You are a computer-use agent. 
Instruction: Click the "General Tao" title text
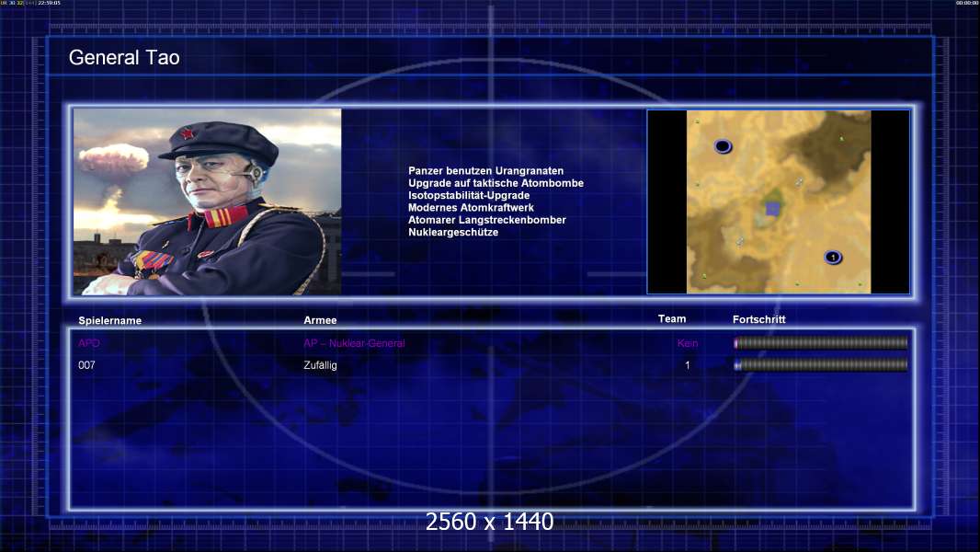pos(124,58)
